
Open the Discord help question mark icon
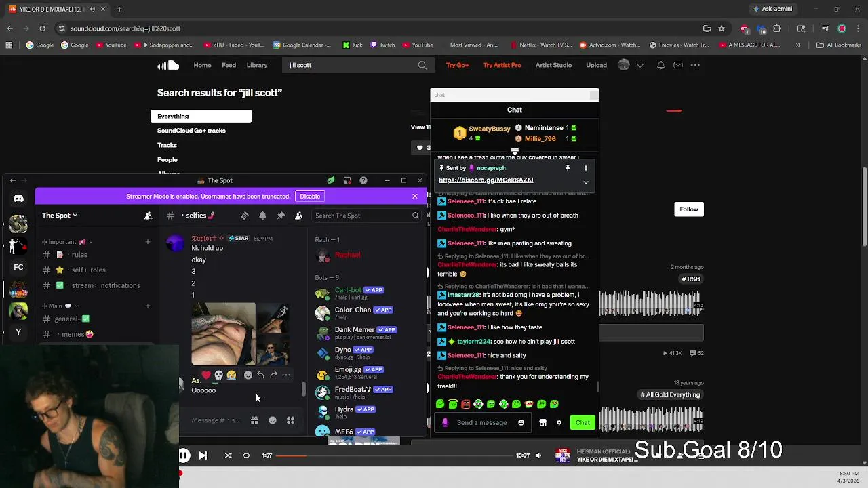pos(363,180)
